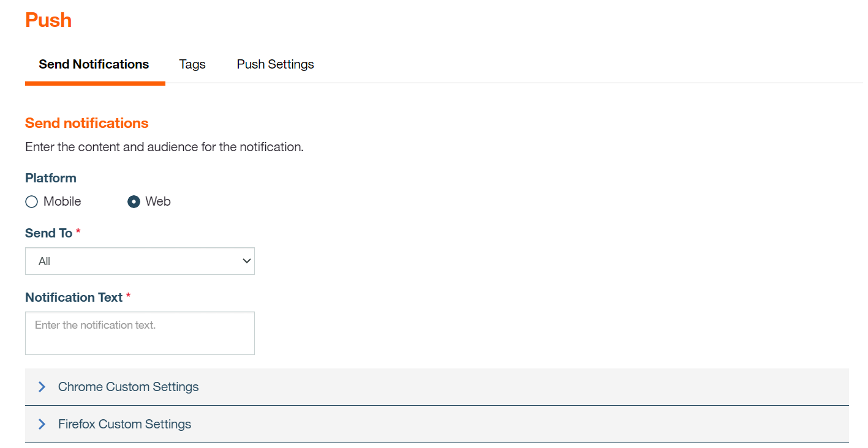868x448 pixels.
Task: Click the Send To dropdown arrow icon
Action: pyautogui.click(x=246, y=261)
